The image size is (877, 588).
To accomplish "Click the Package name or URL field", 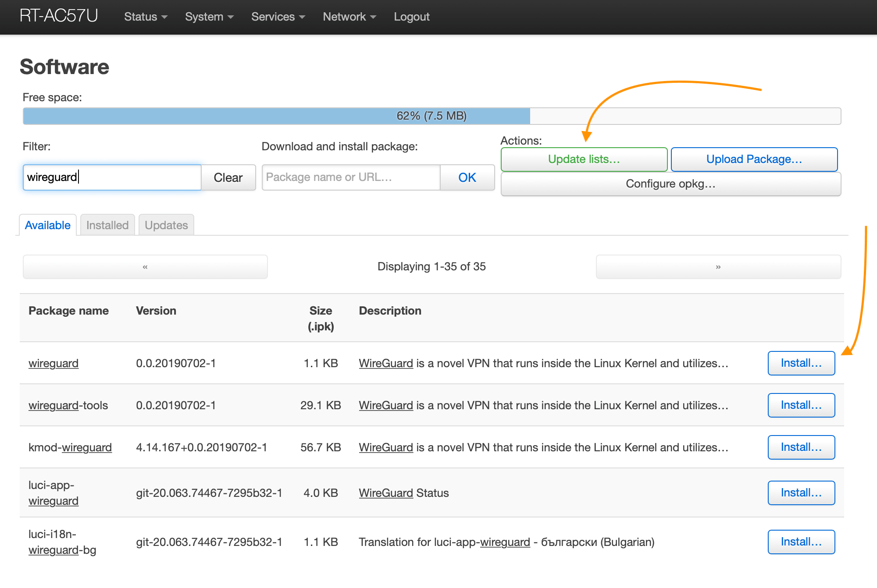I will coord(351,177).
